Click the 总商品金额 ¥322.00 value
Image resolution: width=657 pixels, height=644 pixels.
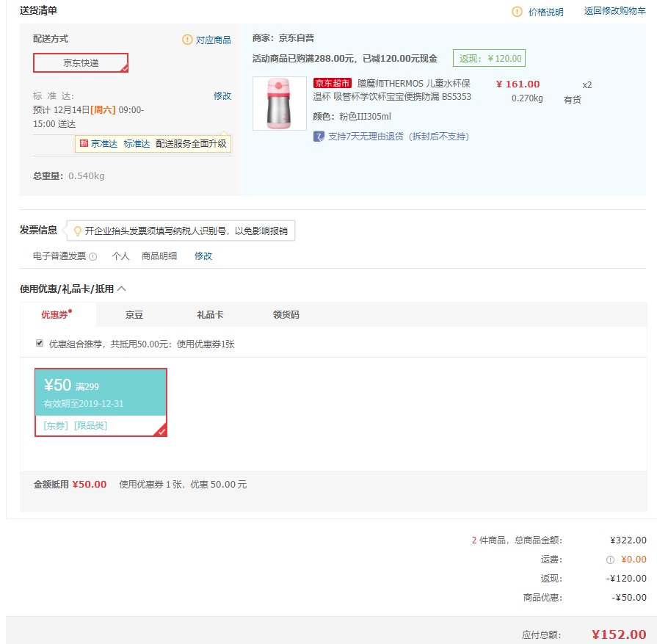coord(628,540)
